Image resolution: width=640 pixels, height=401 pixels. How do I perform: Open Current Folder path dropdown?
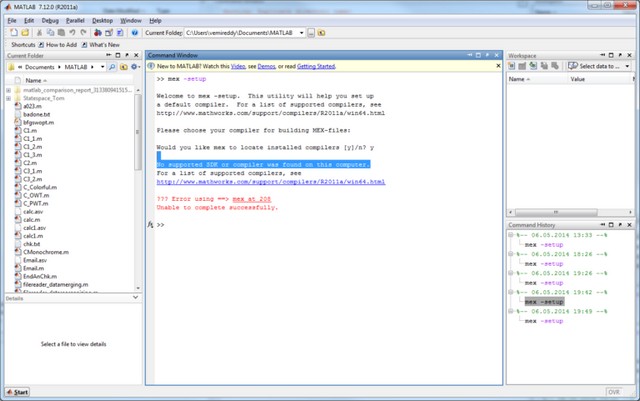(x=302, y=33)
